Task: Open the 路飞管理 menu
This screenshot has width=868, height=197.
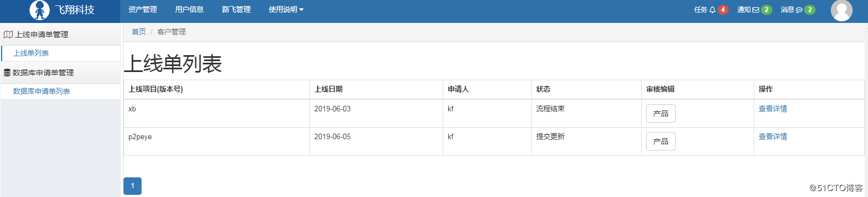Action: pyautogui.click(x=236, y=9)
